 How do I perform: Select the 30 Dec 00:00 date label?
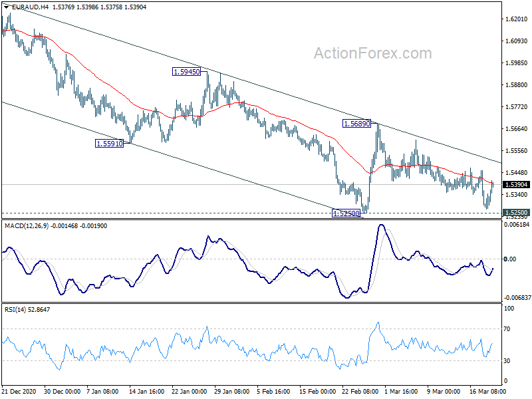click(x=62, y=391)
